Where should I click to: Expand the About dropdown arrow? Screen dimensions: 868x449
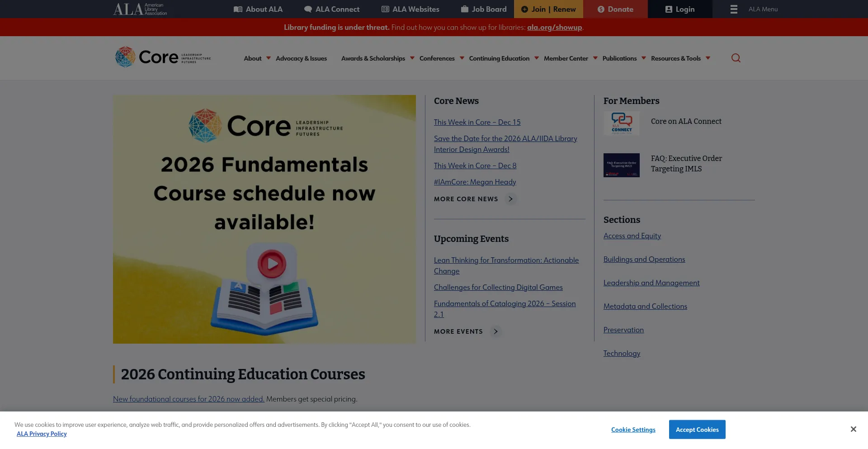(269, 58)
